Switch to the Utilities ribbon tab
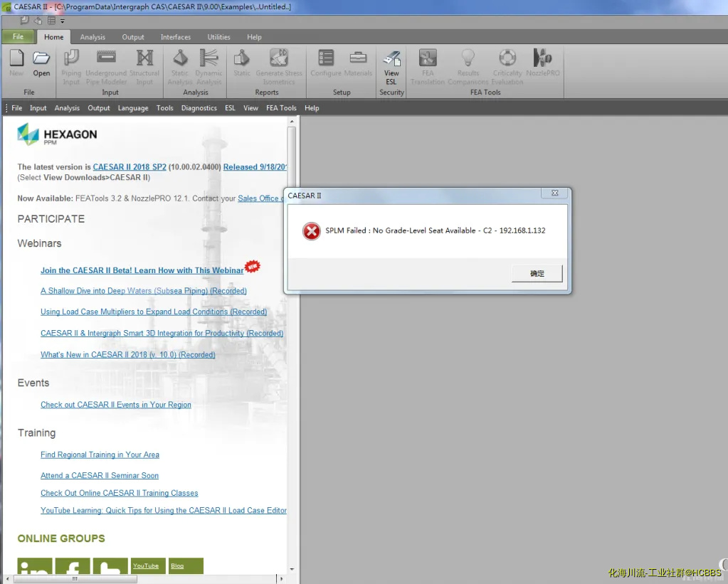This screenshot has width=728, height=584. click(218, 37)
